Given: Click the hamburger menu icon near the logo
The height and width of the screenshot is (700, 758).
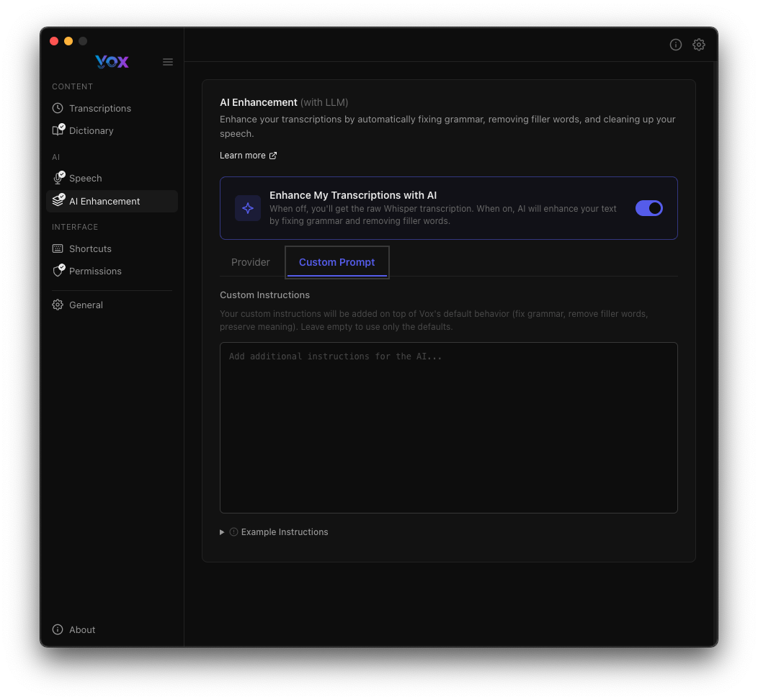Looking at the screenshot, I should click(168, 62).
